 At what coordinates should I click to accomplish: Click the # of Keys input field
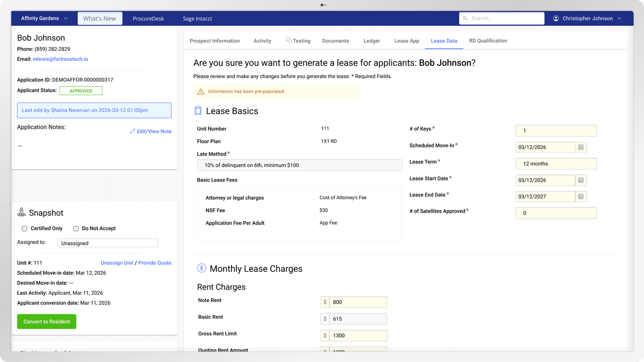coord(556,131)
